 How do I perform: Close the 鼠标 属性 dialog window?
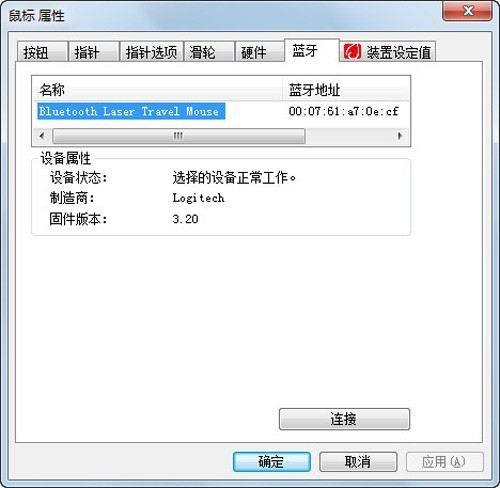[467, 11]
